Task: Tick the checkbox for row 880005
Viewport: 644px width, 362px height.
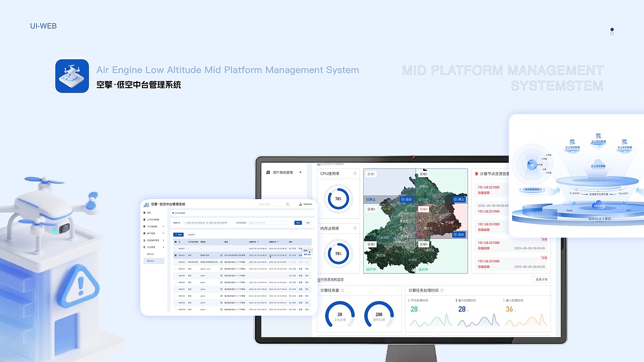Action: [x=176, y=276]
